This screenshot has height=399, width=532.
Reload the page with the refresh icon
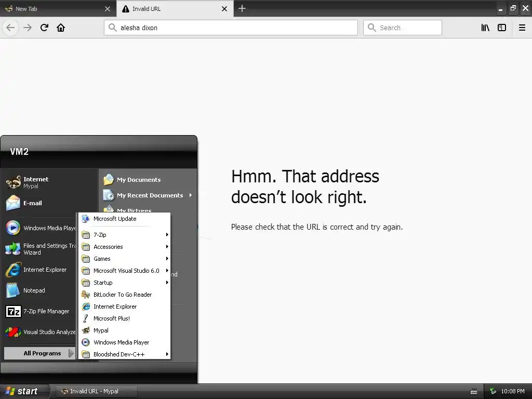pyautogui.click(x=44, y=28)
